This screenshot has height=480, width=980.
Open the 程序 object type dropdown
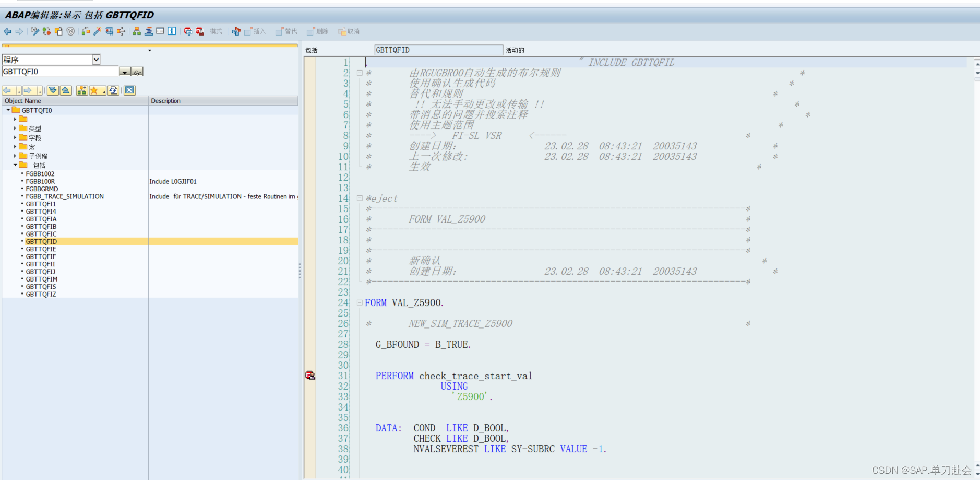[x=96, y=60]
